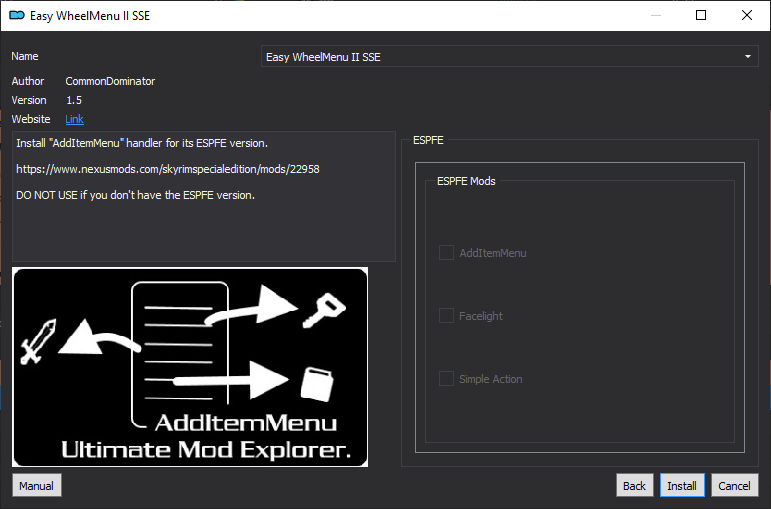The width and height of the screenshot is (771, 509).
Task: Open the Name dropdown arrow
Action: tap(748, 57)
